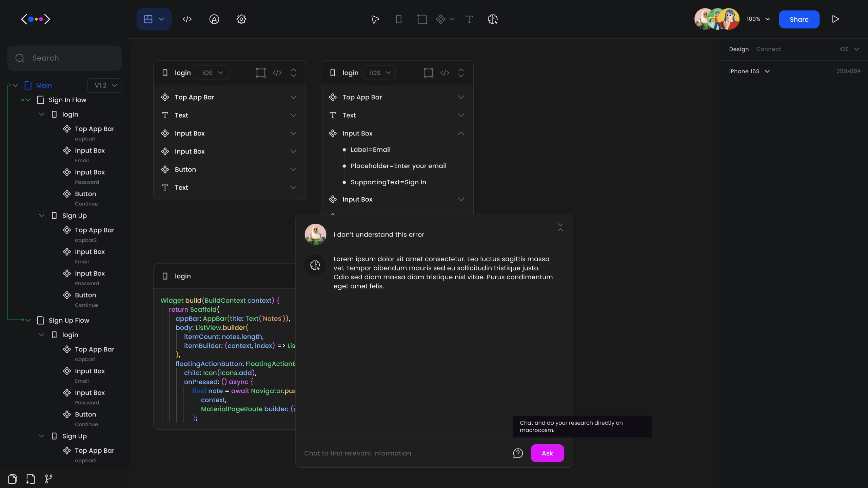Image resolution: width=868 pixels, height=488 pixels.
Task: Select the cursor pointer tool
Action: coord(375,19)
